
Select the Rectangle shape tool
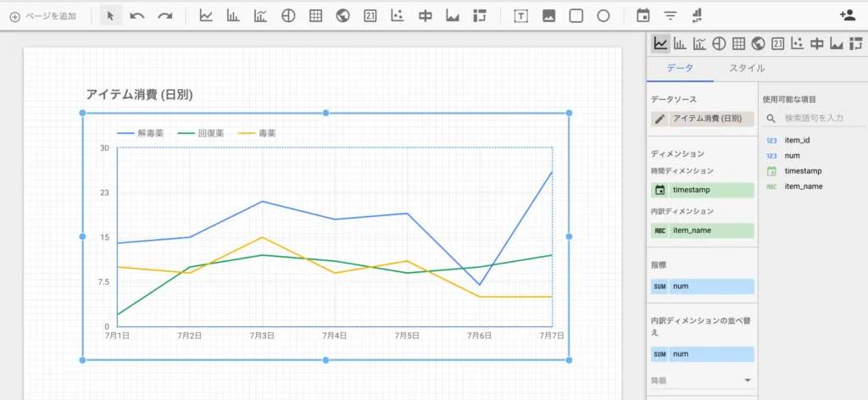pyautogui.click(x=576, y=16)
